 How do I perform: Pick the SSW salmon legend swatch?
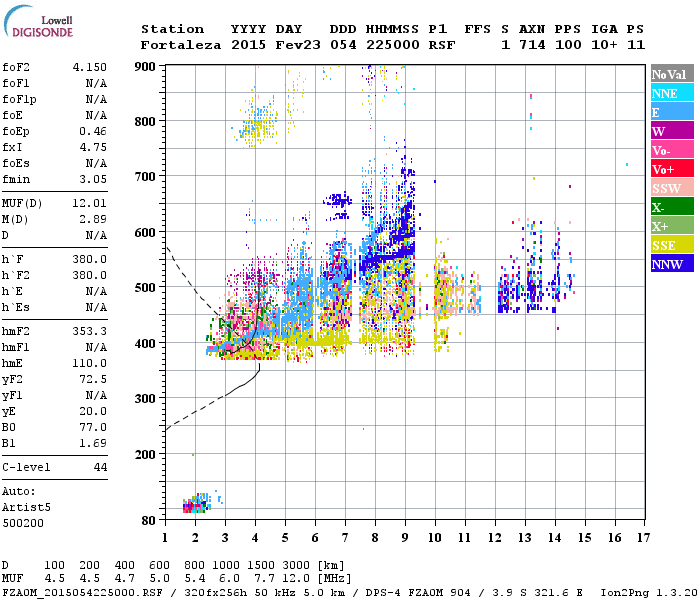point(672,188)
